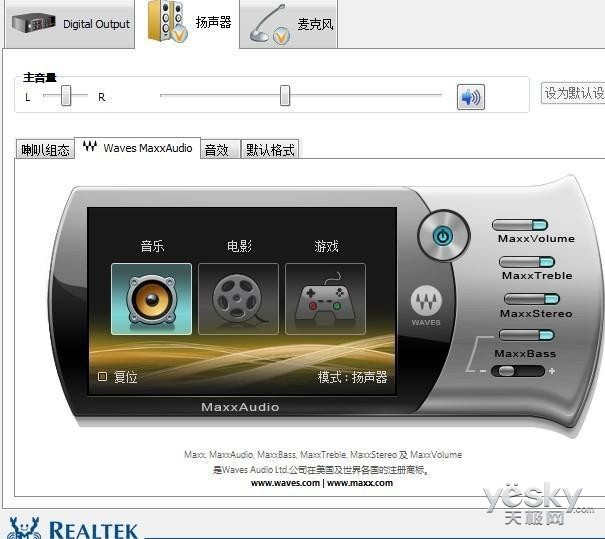Open the 默认格式 default format tab
Image resolution: width=605 pixels, height=539 pixels.
(x=270, y=149)
